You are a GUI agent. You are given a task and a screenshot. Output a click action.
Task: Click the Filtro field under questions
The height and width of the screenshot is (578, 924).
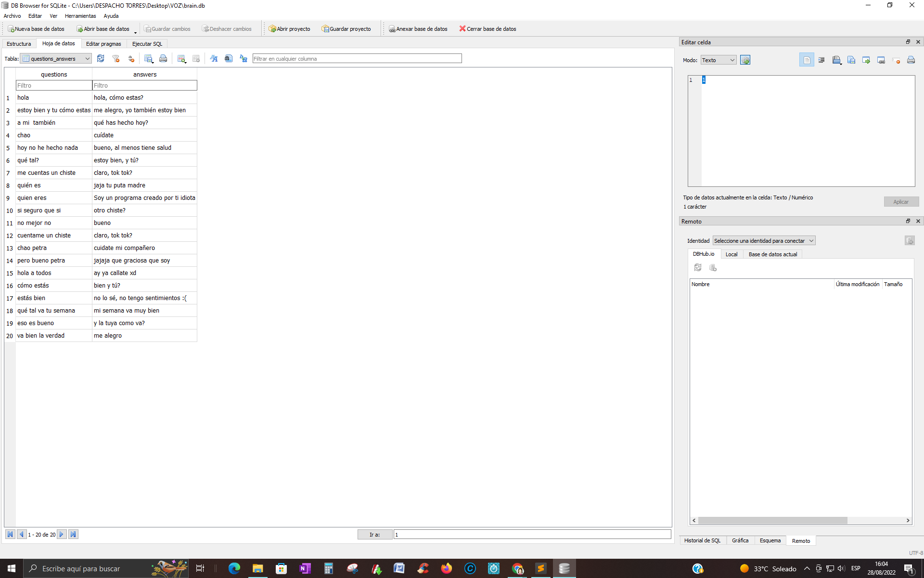point(53,85)
